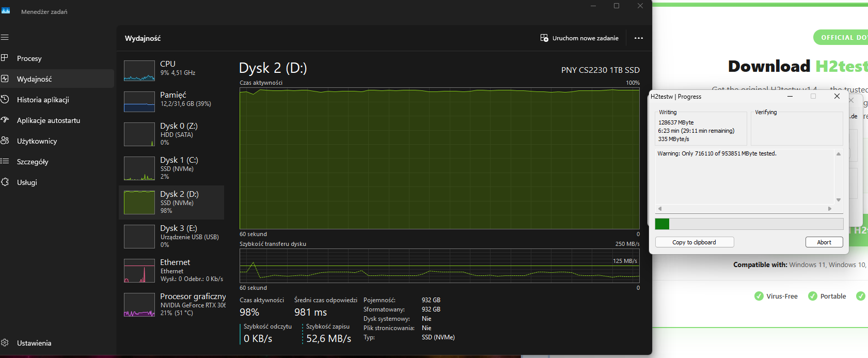Open Historia aplikacji page
Image resolution: width=868 pixels, height=358 pixels.
[57, 100]
